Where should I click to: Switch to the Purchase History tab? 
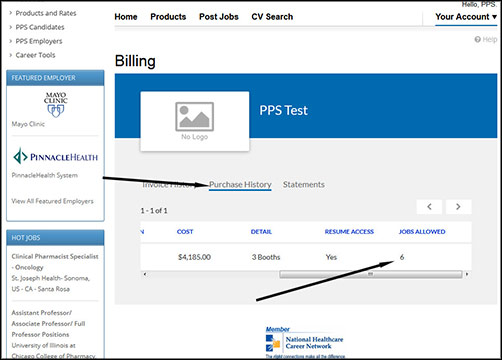[240, 185]
